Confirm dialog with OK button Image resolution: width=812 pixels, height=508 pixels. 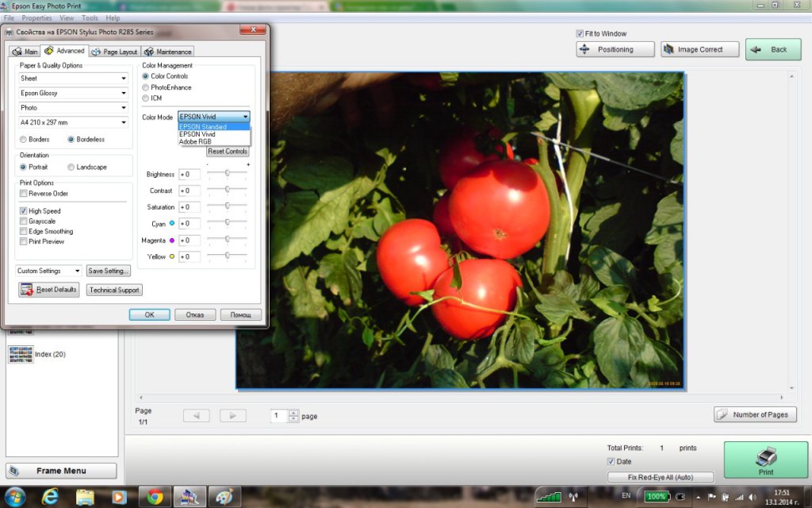pyautogui.click(x=149, y=314)
